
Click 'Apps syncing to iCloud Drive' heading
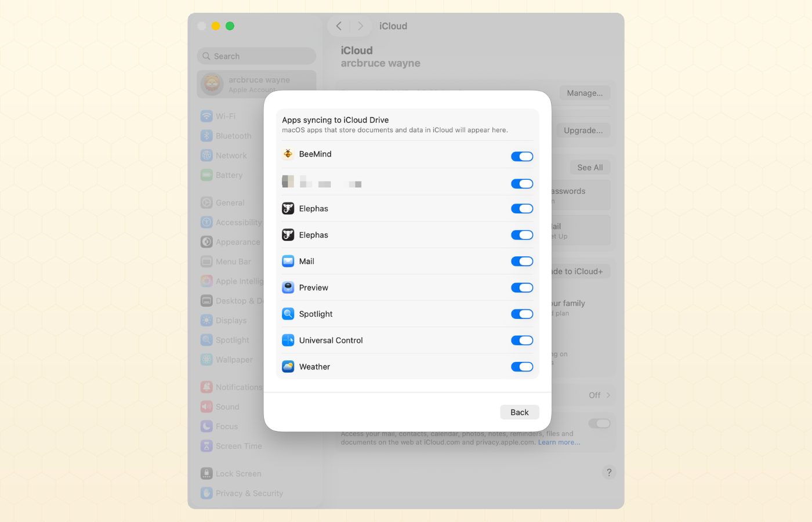pyautogui.click(x=335, y=120)
